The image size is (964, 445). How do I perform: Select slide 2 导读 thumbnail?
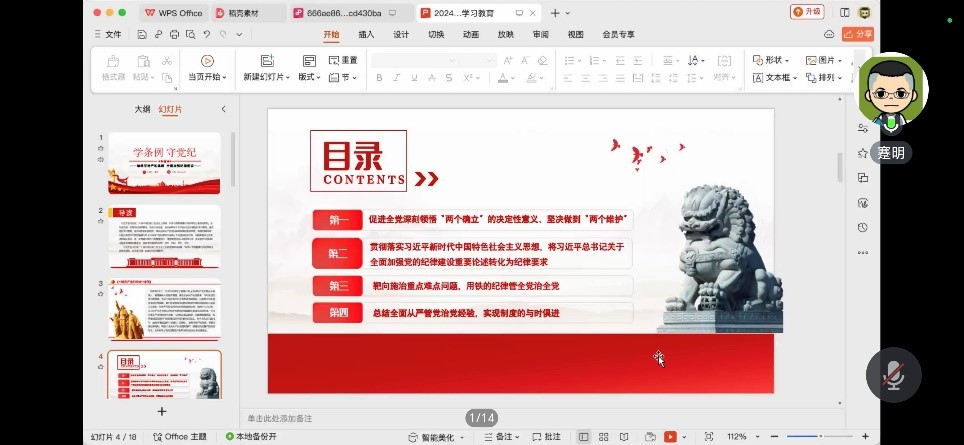click(164, 236)
